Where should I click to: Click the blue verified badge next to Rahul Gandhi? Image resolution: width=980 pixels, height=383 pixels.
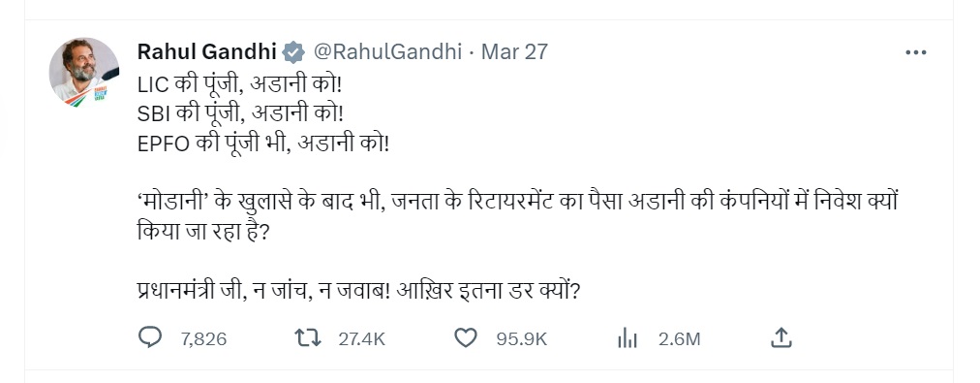[293, 52]
